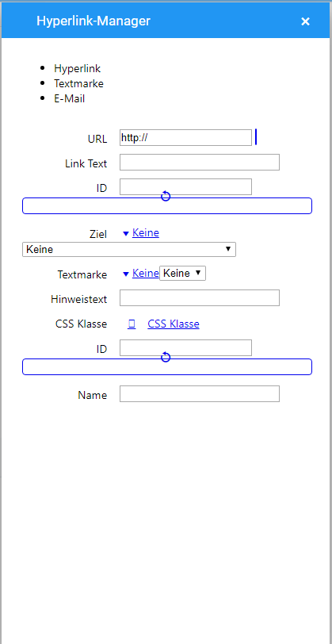Click the Keine link next to Ziel
This screenshot has height=644, width=332.
coord(146,233)
